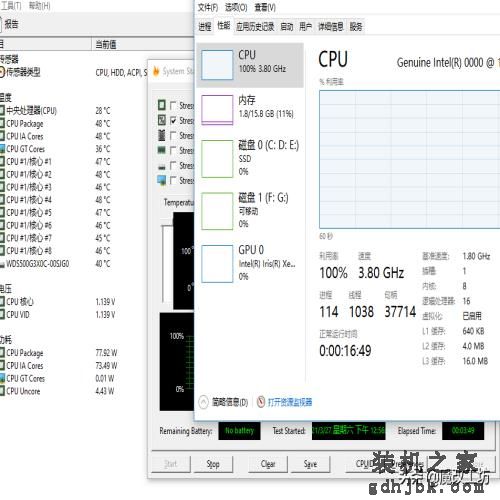500x500 pixels.
Task: Select 磁盘 0 (C: D: E:) sidebar entry
Action: [250, 159]
